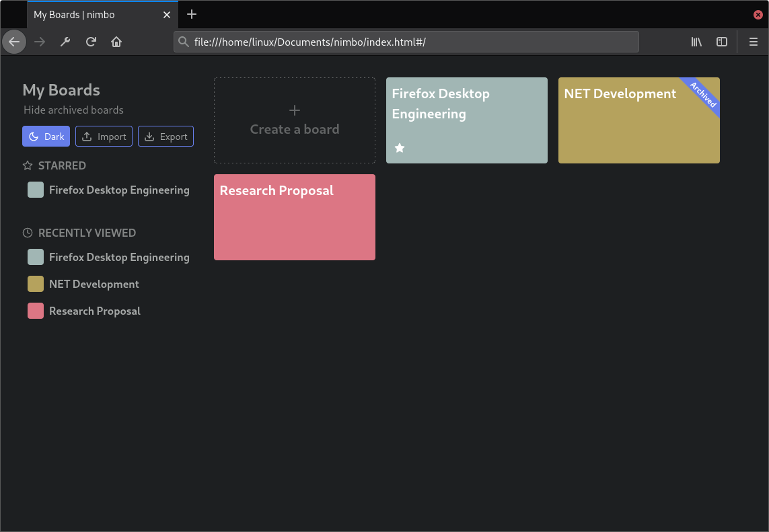This screenshot has width=769, height=532.
Task: Open the browser hamburger menu
Action: pyautogui.click(x=754, y=42)
